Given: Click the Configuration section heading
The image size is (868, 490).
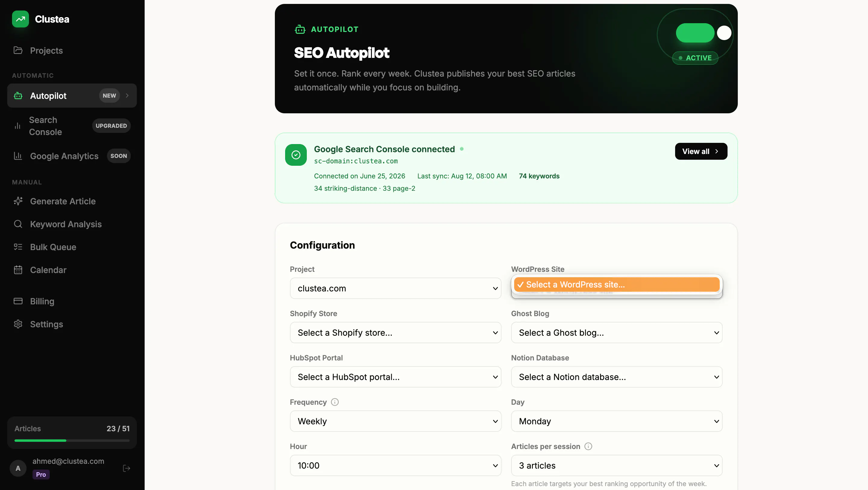Looking at the screenshot, I should (x=322, y=245).
